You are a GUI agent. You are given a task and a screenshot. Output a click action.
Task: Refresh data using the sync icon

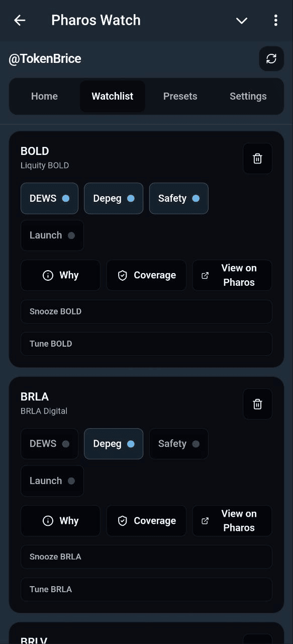(271, 59)
